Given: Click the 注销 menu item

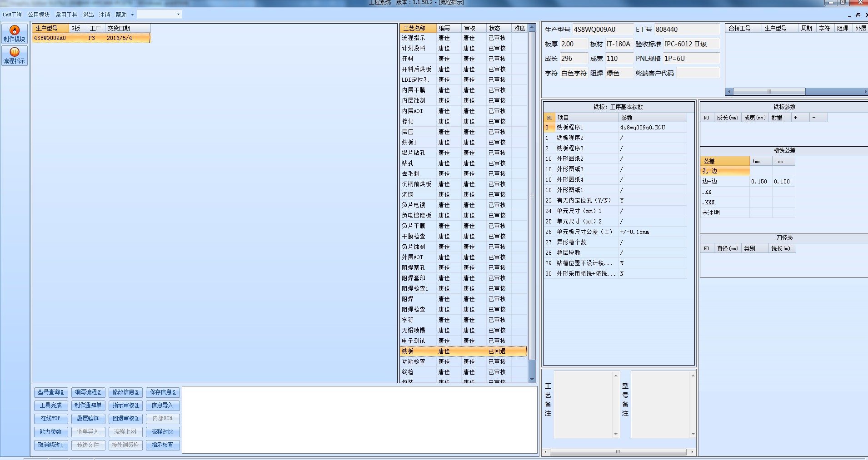Looking at the screenshot, I should (105, 15).
